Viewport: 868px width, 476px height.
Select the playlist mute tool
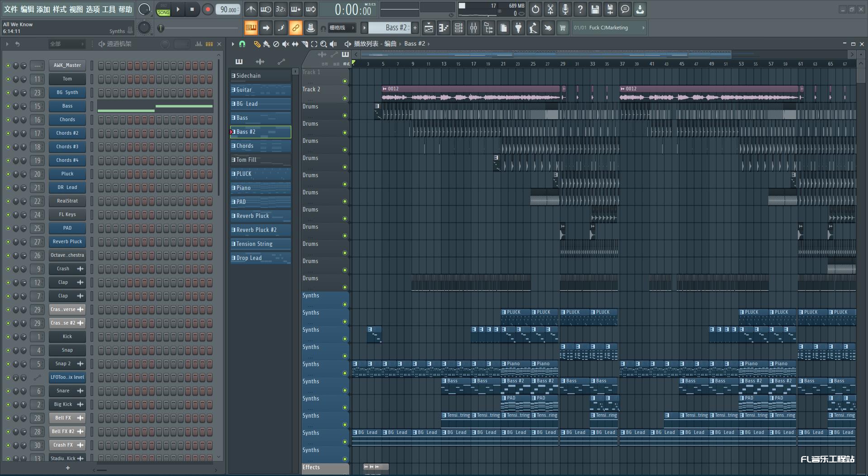[285, 44]
